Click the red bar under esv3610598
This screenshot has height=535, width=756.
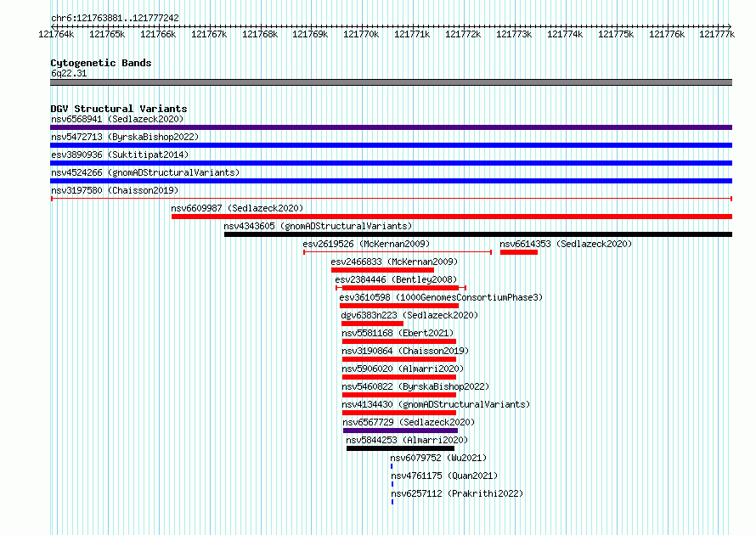(399, 306)
